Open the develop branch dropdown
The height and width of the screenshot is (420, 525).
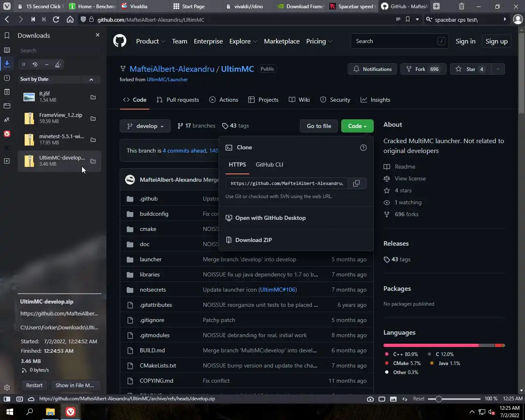click(x=145, y=126)
